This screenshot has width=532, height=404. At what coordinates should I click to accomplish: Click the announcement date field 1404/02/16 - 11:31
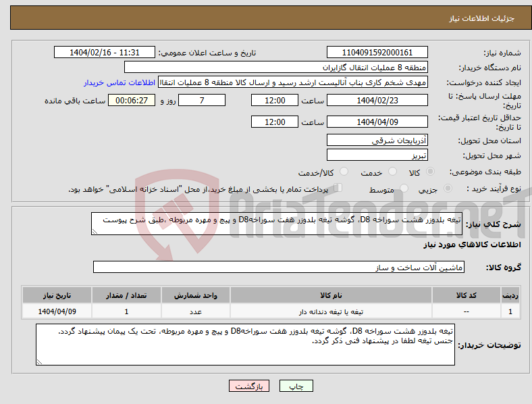tap(105, 52)
